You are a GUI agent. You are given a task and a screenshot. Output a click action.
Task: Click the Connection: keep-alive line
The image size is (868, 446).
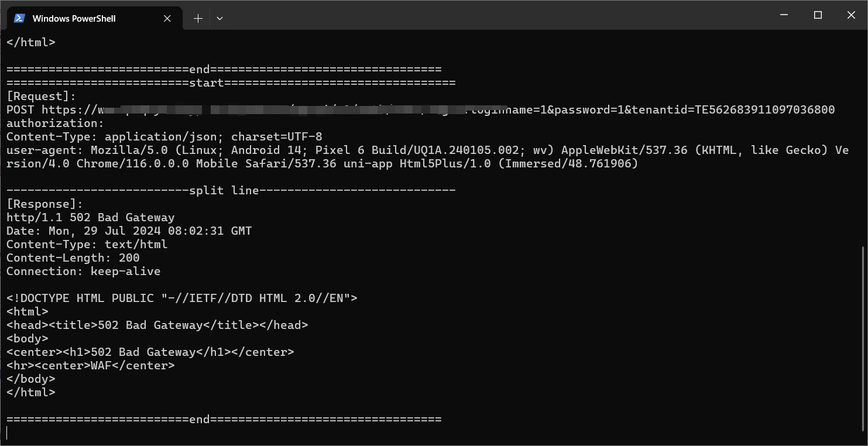coord(83,271)
